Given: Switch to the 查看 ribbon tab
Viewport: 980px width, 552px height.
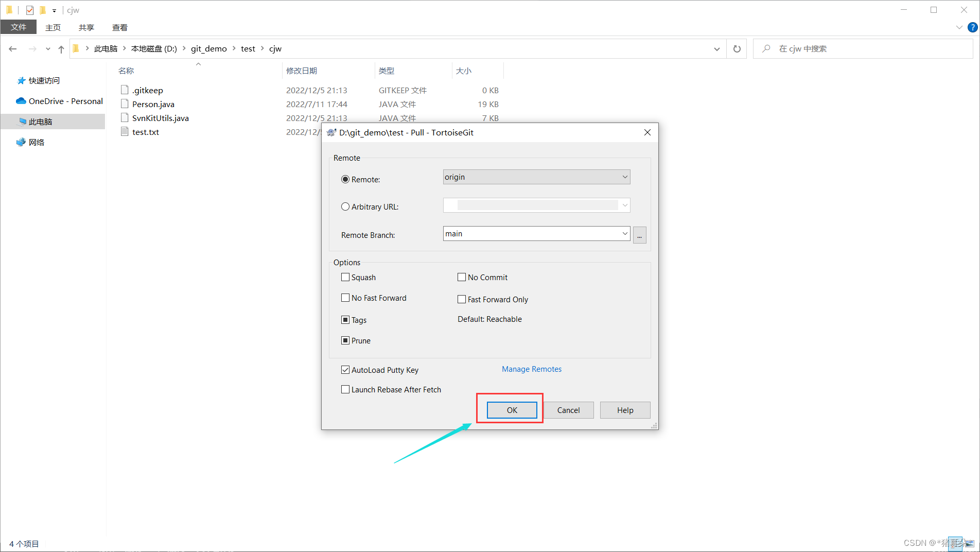Looking at the screenshot, I should 119,27.
